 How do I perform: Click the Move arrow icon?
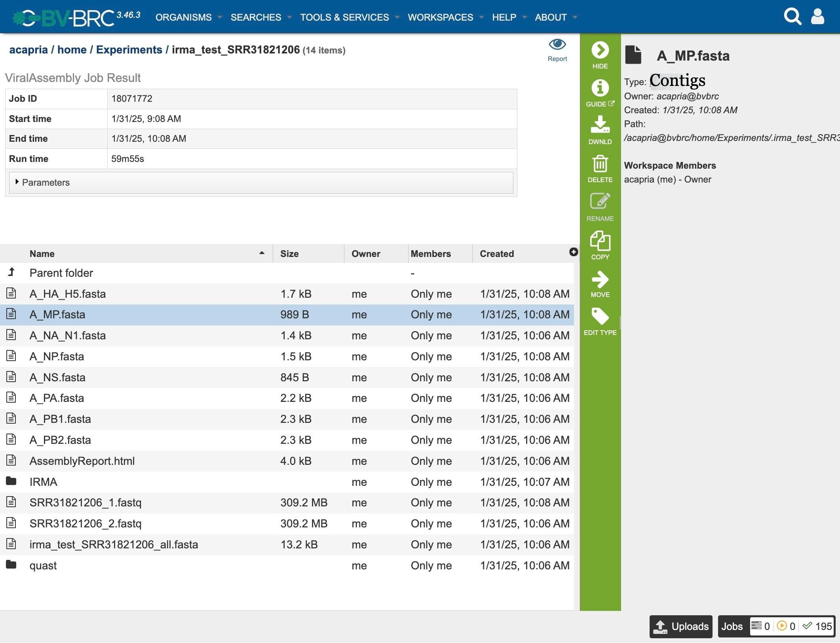coord(600,280)
